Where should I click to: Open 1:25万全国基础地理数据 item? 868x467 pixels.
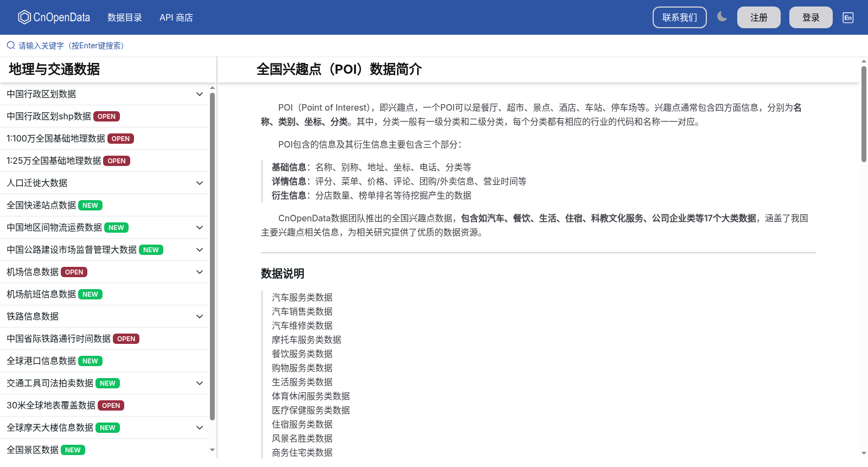click(x=104, y=161)
